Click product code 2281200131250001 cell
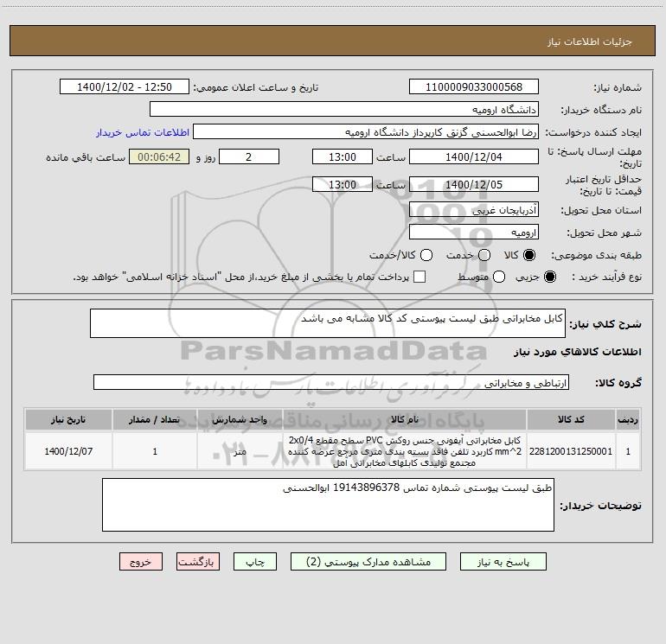This screenshot has height=644, width=666. 571,451
